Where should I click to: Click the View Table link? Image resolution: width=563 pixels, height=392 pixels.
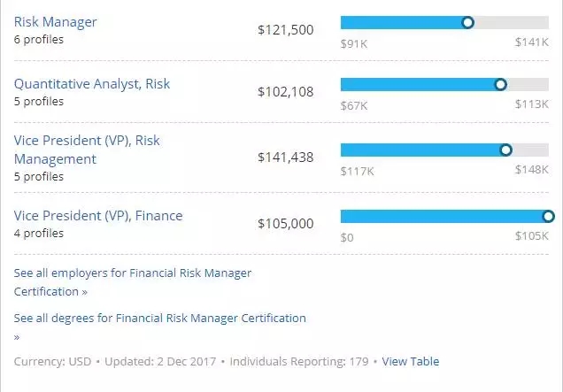tap(411, 361)
